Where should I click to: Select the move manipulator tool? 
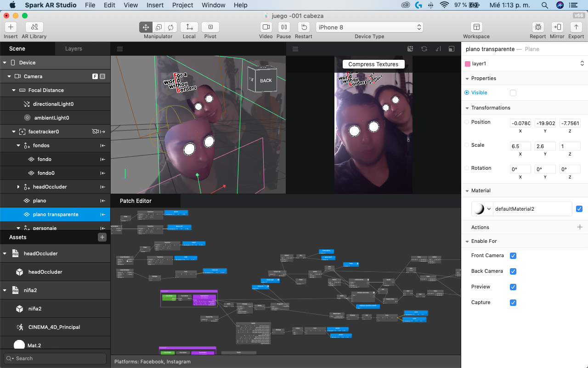click(146, 27)
